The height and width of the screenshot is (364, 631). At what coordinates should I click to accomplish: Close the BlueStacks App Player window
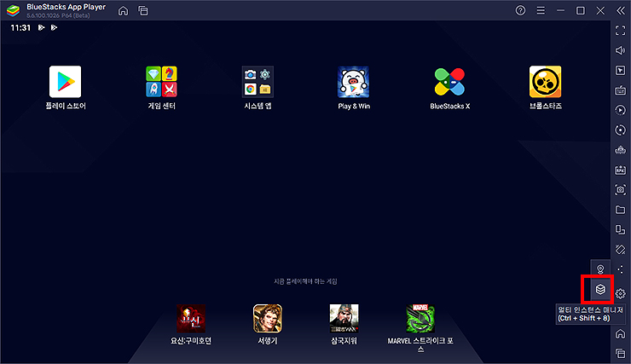pyautogui.click(x=600, y=10)
